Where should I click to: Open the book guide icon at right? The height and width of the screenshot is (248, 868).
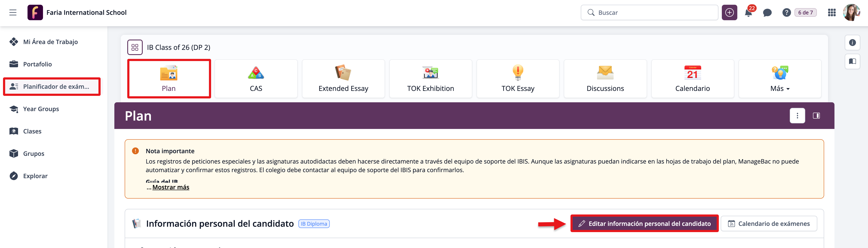click(852, 61)
